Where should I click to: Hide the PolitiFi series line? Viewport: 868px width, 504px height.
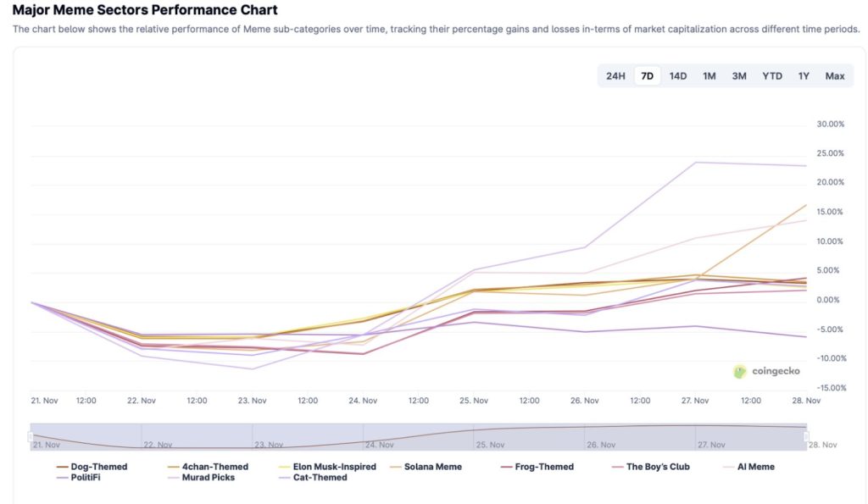click(x=86, y=478)
